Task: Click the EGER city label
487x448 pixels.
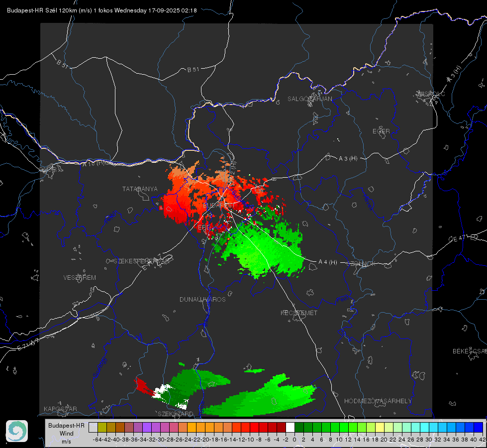Action: pos(381,131)
